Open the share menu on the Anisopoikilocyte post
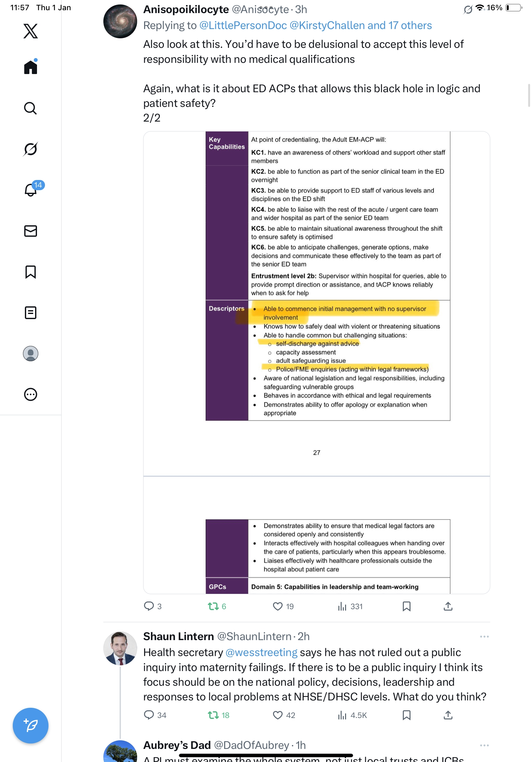 [x=448, y=606]
